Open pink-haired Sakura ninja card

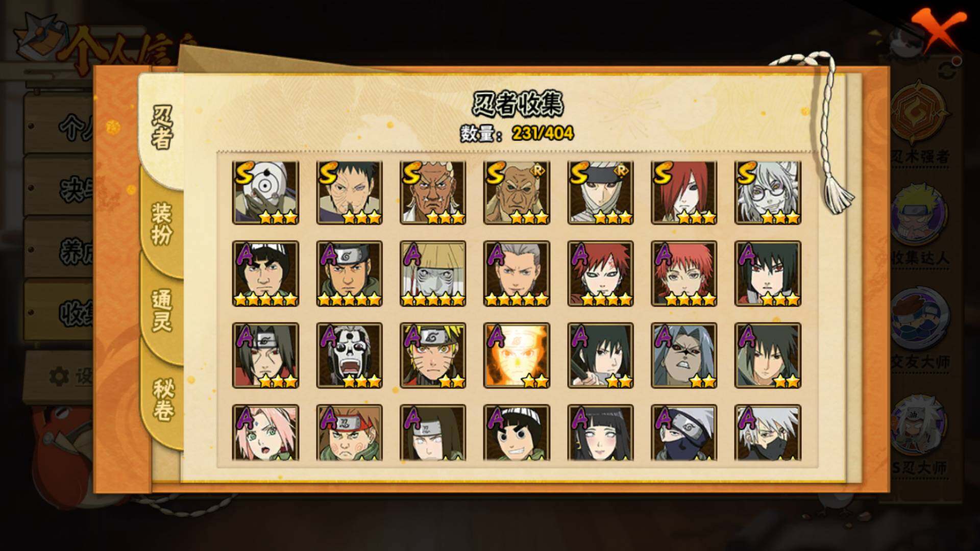[x=265, y=433]
